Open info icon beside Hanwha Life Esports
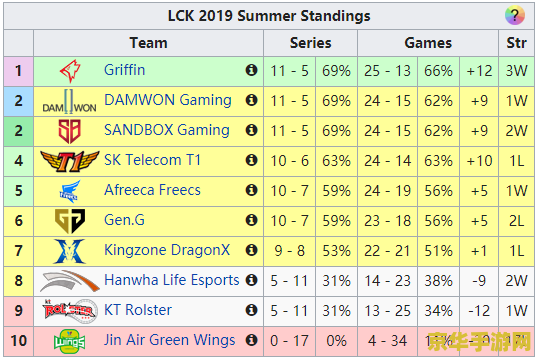Image resolution: width=537 pixels, height=360 pixels. (251, 280)
